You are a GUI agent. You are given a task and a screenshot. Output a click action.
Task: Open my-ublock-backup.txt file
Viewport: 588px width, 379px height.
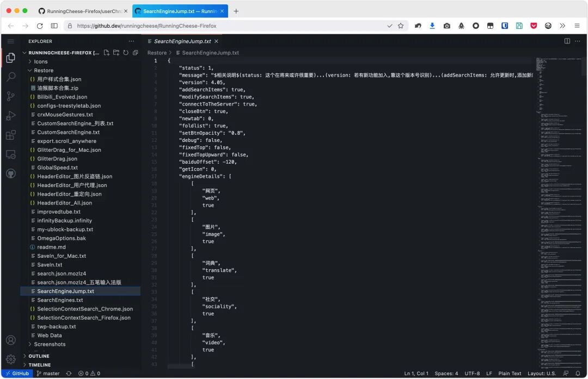65,229
